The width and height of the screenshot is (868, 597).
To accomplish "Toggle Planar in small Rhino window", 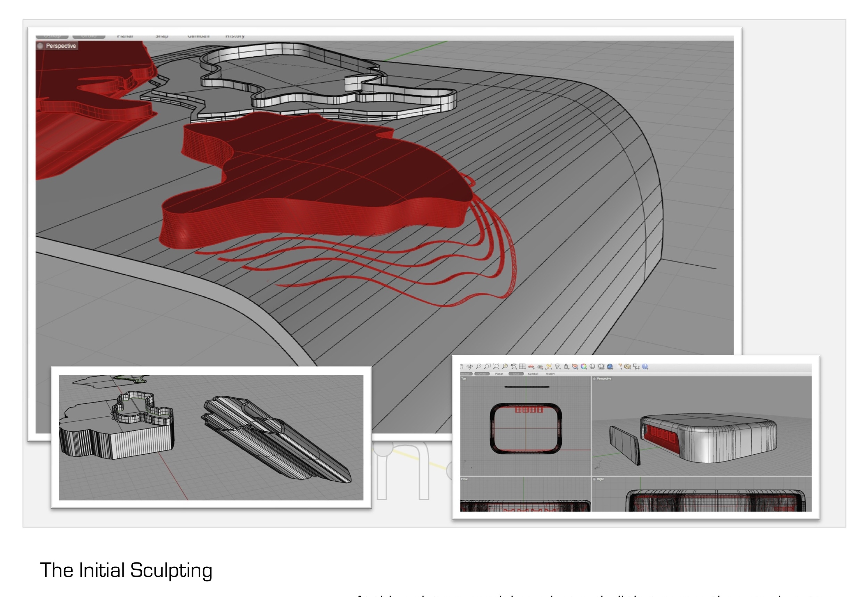I will [499, 374].
